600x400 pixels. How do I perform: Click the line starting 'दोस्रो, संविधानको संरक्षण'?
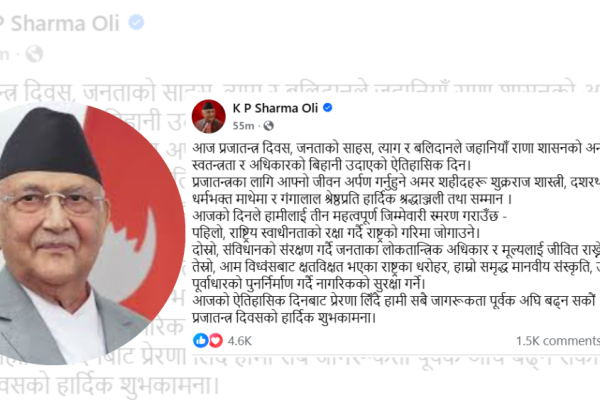point(396,250)
